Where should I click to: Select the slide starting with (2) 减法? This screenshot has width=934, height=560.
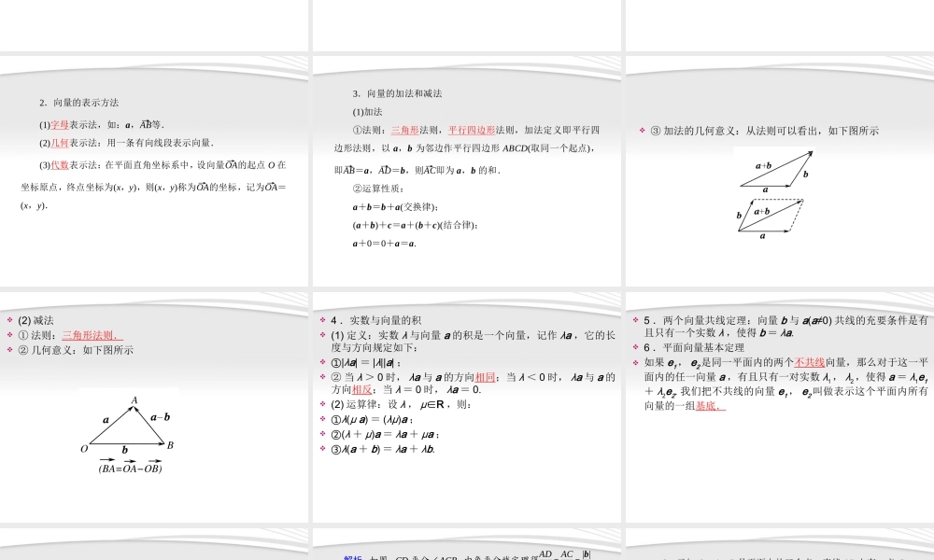click(x=154, y=407)
